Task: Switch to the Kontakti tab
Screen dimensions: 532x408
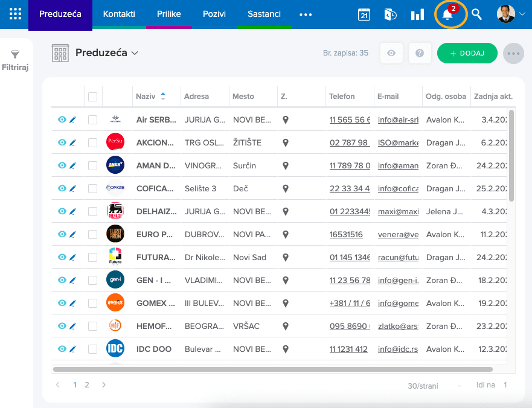Action: coord(119,14)
